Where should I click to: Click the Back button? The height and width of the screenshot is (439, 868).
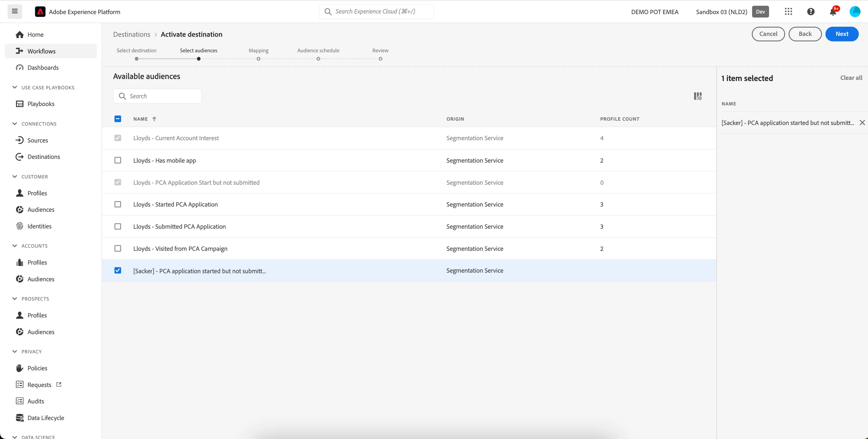click(805, 34)
